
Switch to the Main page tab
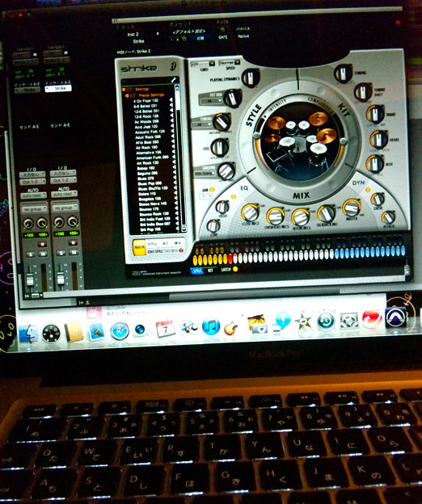pos(139,247)
